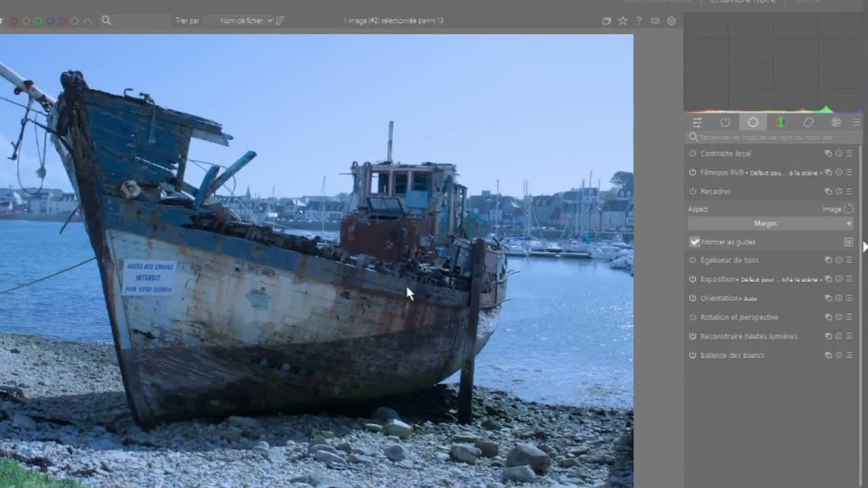
Task: Collapse the right panel using the arrow
Action: (865, 247)
